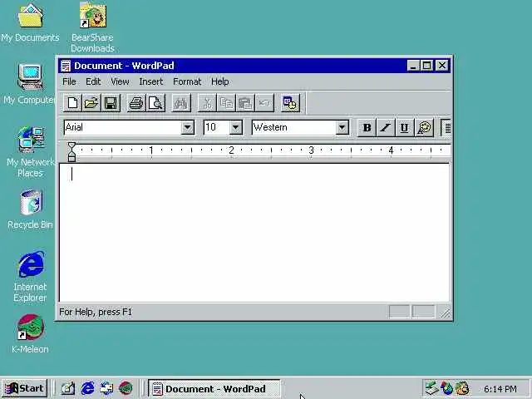Expand the font size 10 dropdown
This screenshot has width=532, height=399.
235,128
